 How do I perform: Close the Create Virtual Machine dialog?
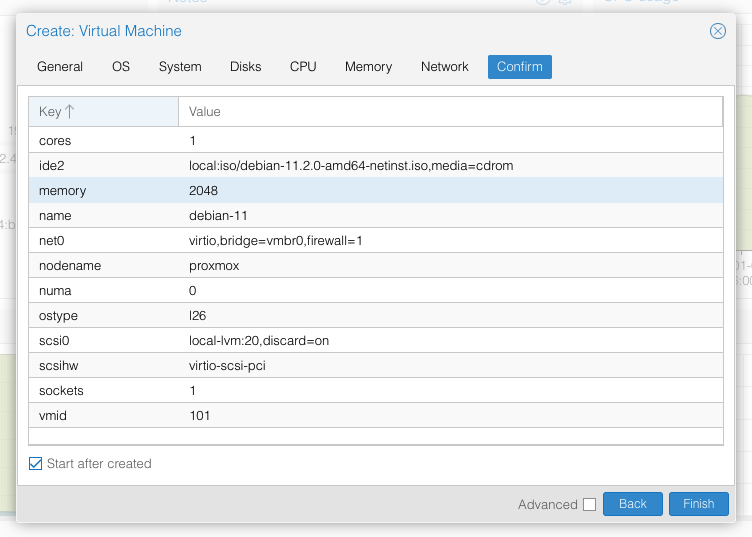717,31
